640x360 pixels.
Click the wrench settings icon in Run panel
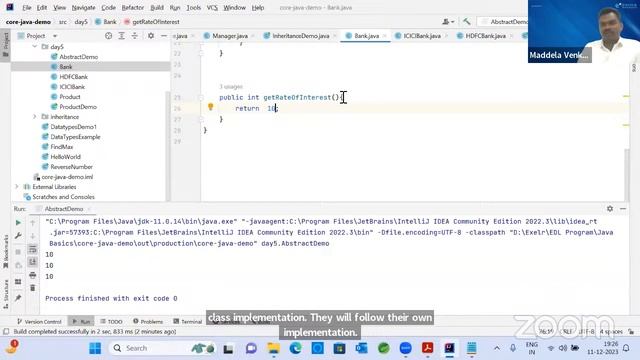click(18, 236)
